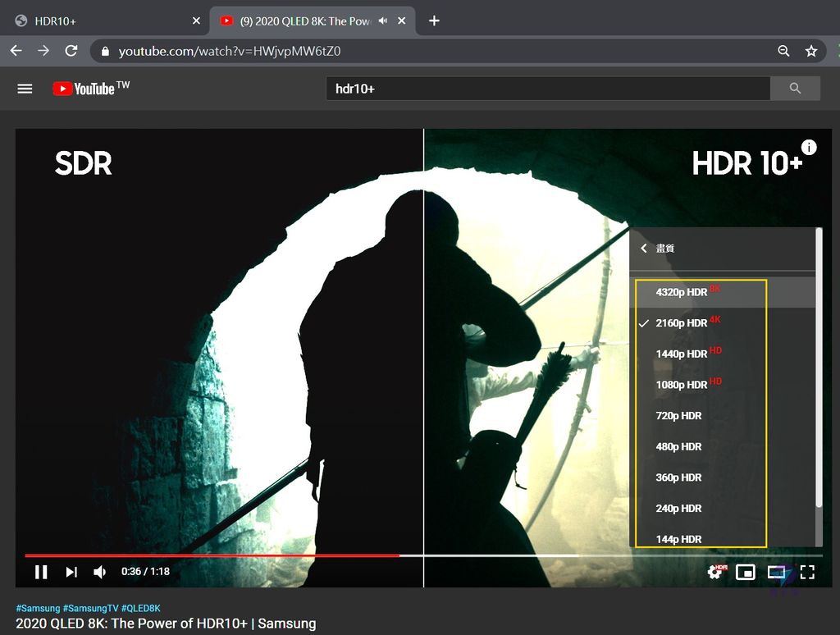840x635 pixels.
Task: Go forward in browser history
Action: [43, 51]
